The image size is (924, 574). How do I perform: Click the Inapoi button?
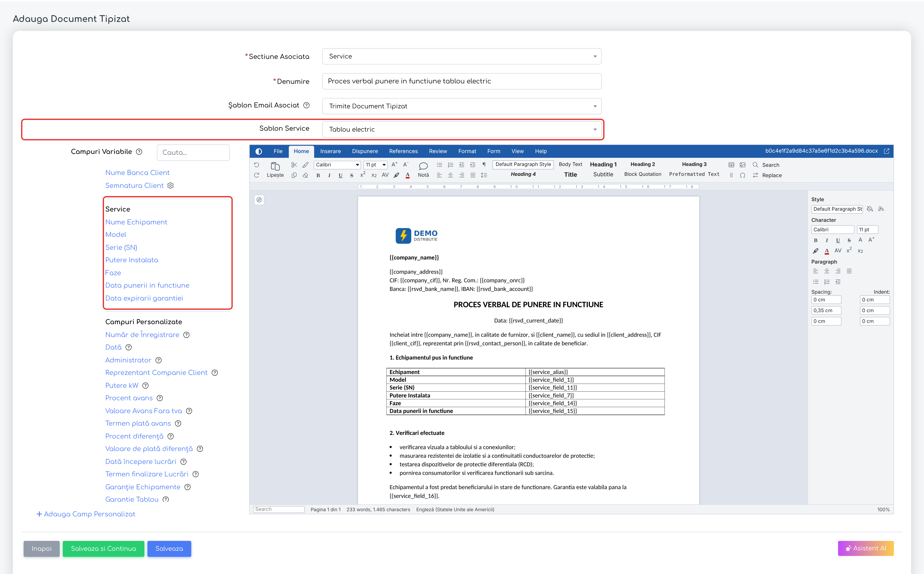click(41, 549)
